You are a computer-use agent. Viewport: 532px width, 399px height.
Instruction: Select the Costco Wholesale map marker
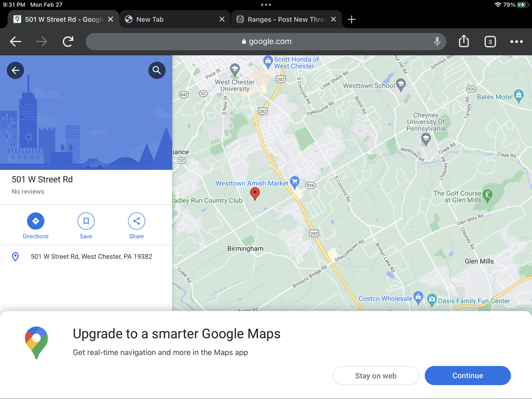[418, 298]
